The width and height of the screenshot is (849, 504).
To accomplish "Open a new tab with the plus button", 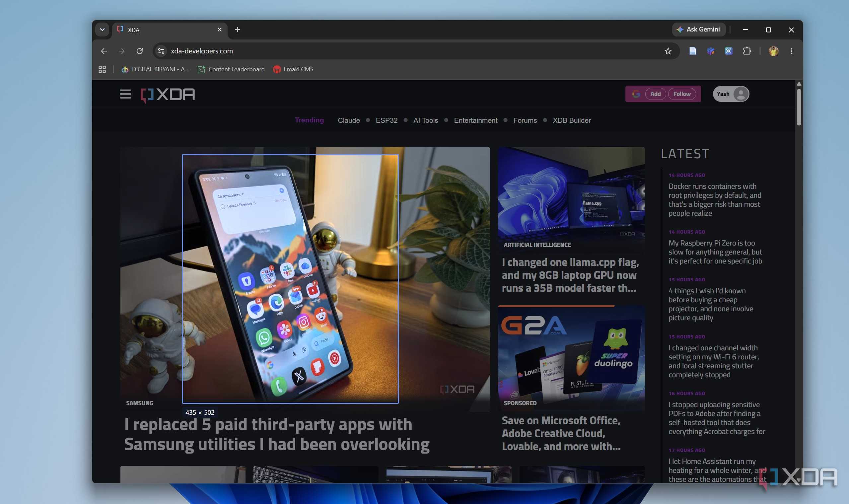I will pyautogui.click(x=237, y=30).
